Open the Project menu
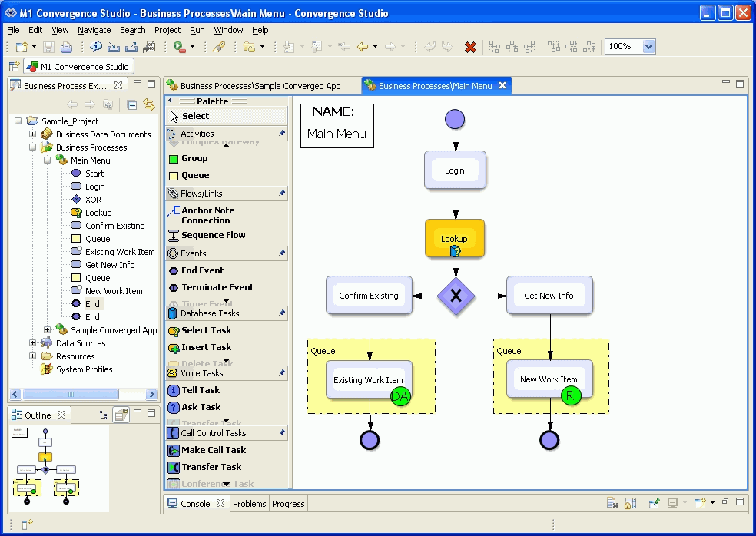 pos(167,30)
